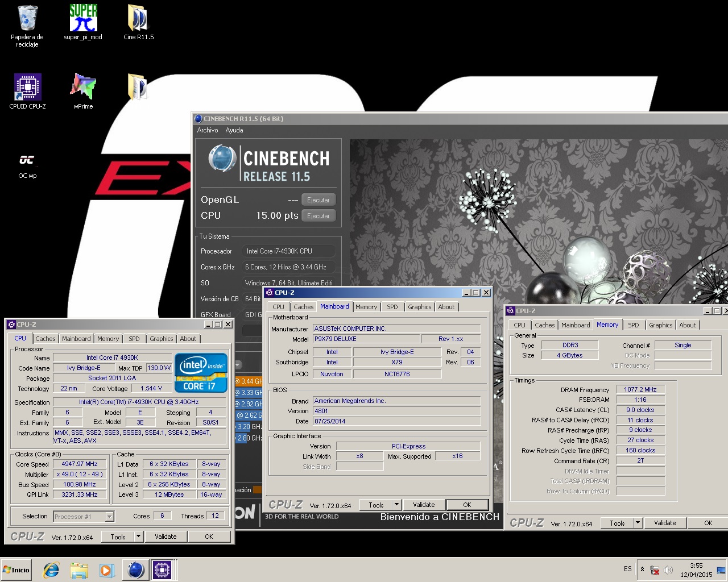This screenshot has width=728, height=582.
Task: Open Processor #1 selection dropdown
Action: click(84, 516)
